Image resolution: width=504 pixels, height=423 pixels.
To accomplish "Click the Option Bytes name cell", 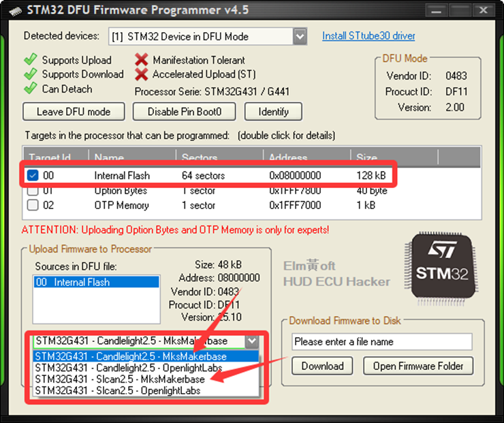I will coord(121,191).
